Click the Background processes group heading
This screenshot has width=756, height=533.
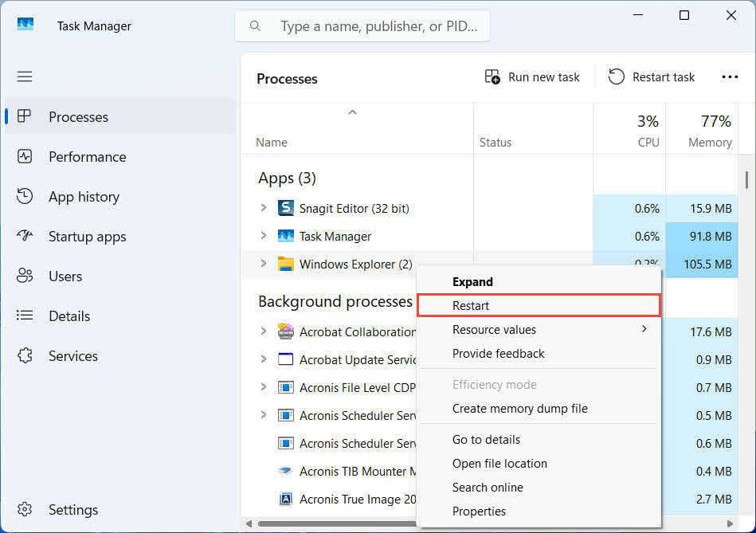click(335, 301)
